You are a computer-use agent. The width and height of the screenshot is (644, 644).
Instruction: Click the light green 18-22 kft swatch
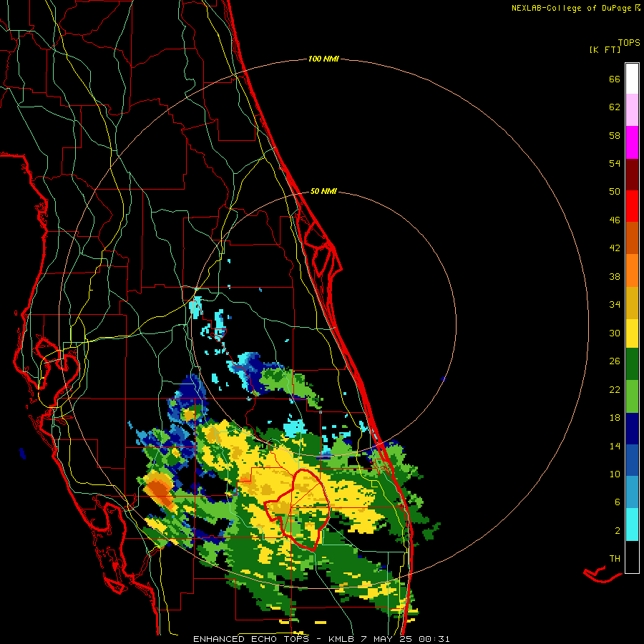coord(632,396)
